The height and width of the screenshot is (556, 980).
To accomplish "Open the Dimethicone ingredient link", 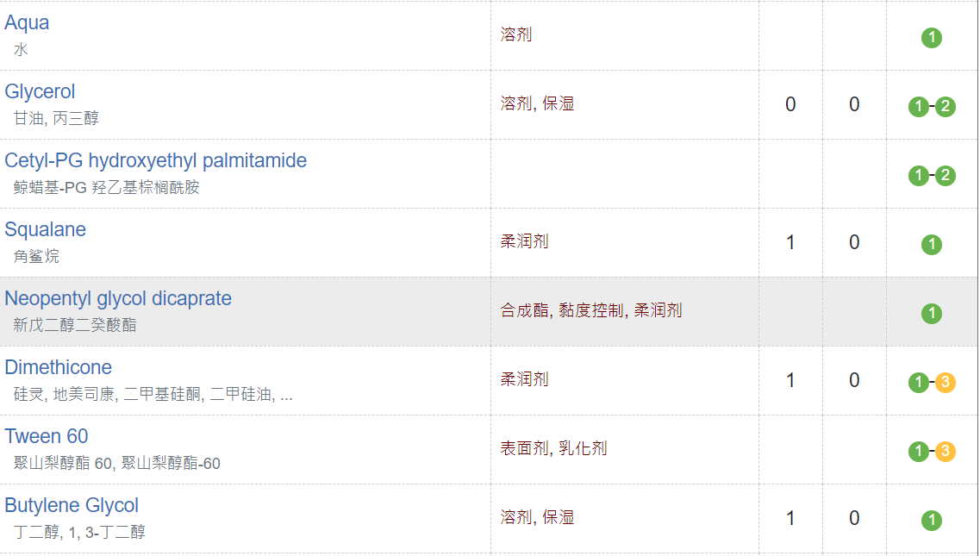I will click(x=58, y=368).
